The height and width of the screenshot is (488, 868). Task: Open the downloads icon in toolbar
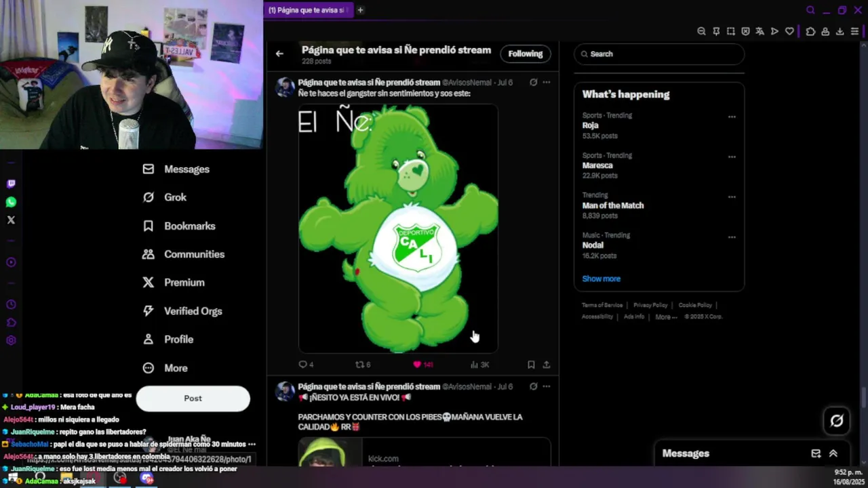pyautogui.click(x=840, y=31)
